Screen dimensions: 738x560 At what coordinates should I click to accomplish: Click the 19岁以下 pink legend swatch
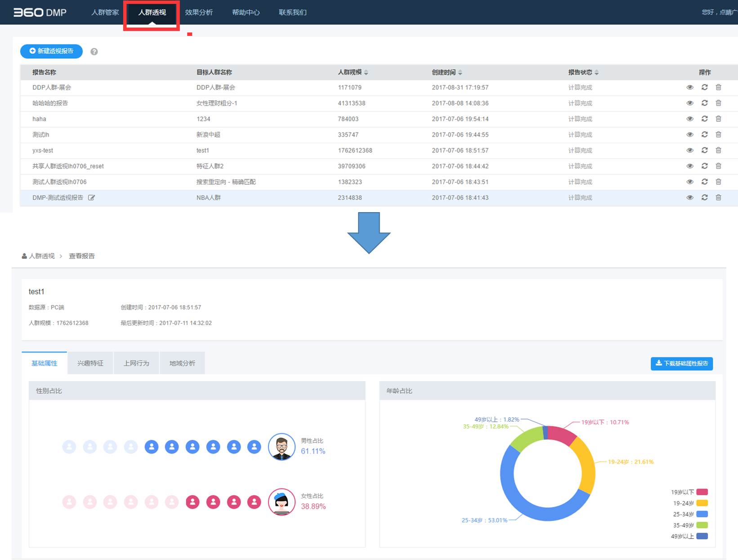coord(702,492)
